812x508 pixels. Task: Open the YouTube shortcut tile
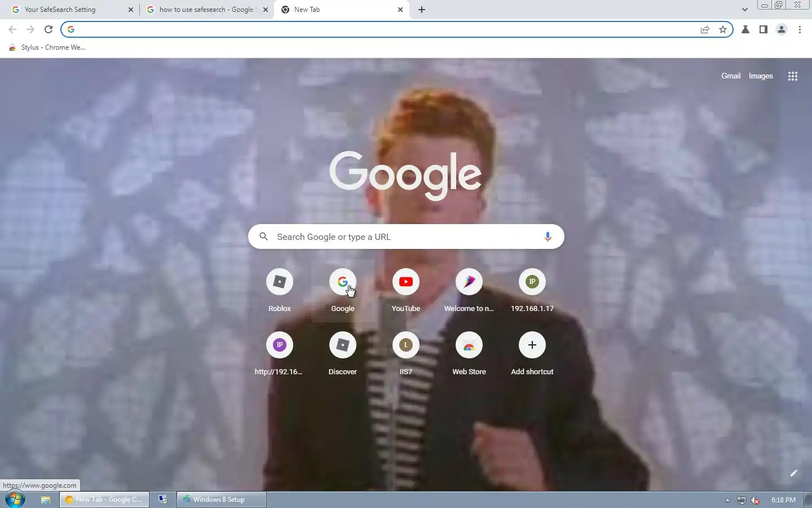[x=406, y=291]
